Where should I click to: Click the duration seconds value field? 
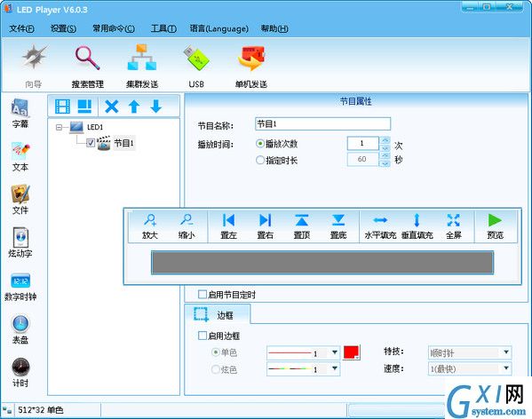362,159
